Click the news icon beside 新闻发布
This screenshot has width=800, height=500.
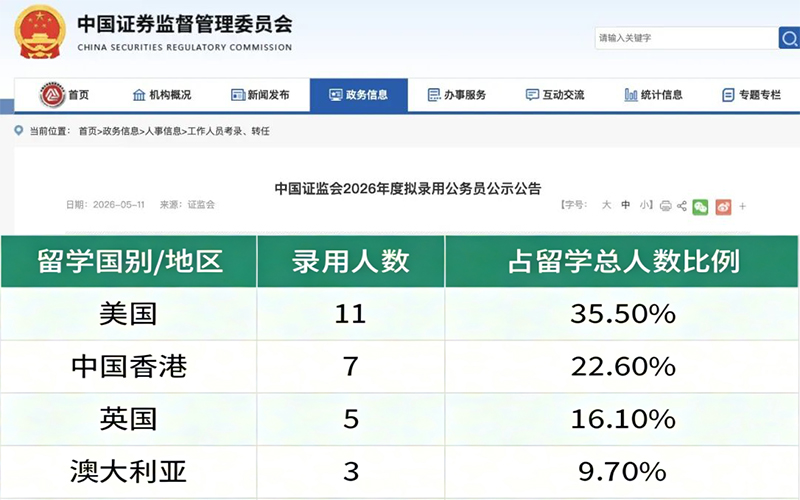(238, 95)
